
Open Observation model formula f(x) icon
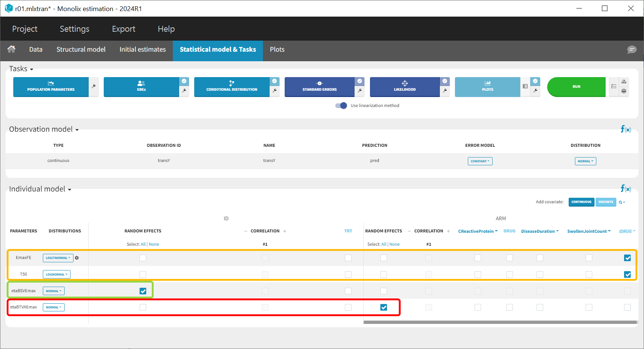(x=626, y=129)
